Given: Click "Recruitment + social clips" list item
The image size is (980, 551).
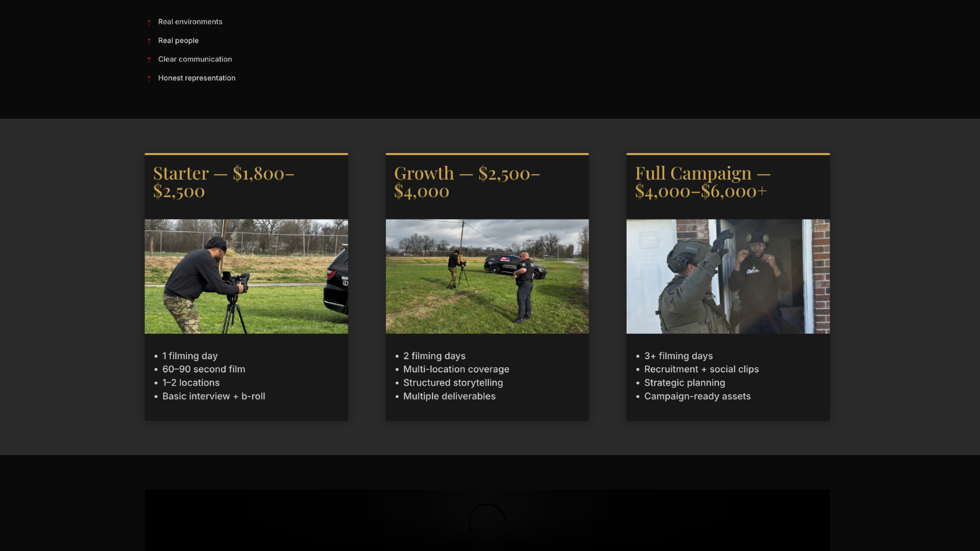Looking at the screenshot, I should pos(702,369).
